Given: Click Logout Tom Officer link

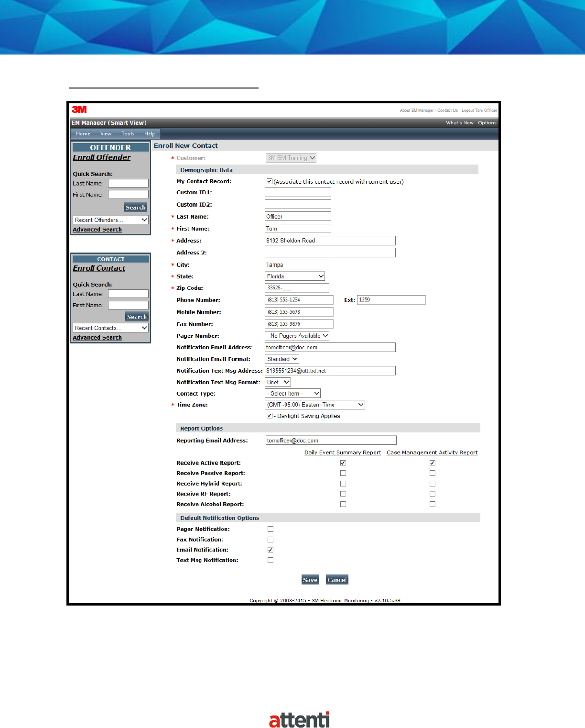Looking at the screenshot, I should (x=479, y=110).
